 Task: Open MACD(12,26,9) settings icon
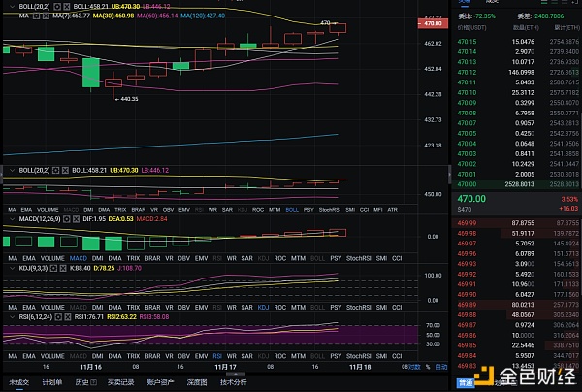coord(66,219)
